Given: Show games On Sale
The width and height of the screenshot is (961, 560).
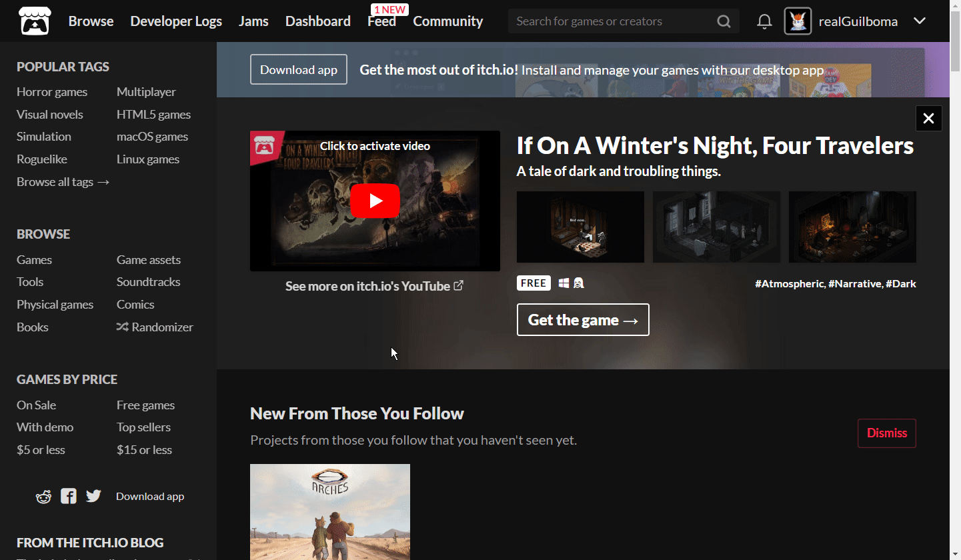Looking at the screenshot, I should pos(36,405).
